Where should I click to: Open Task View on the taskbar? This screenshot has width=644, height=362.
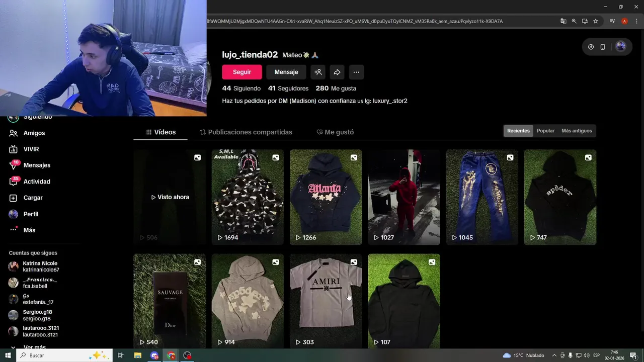[121, 355]
